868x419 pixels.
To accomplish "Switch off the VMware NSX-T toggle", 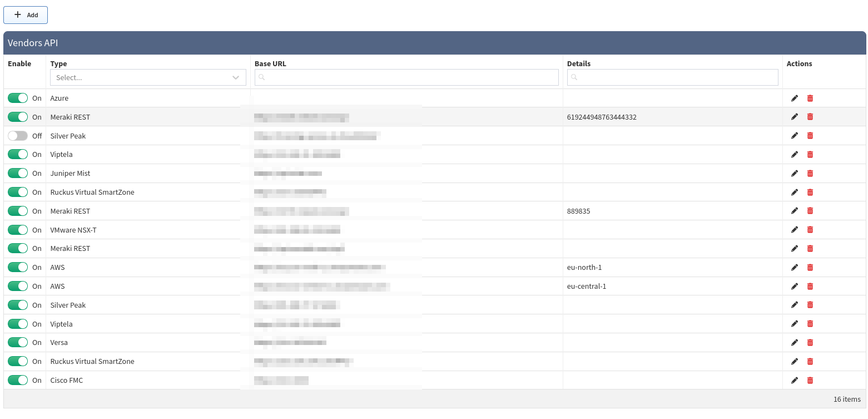I will click(x=18, y=230).
